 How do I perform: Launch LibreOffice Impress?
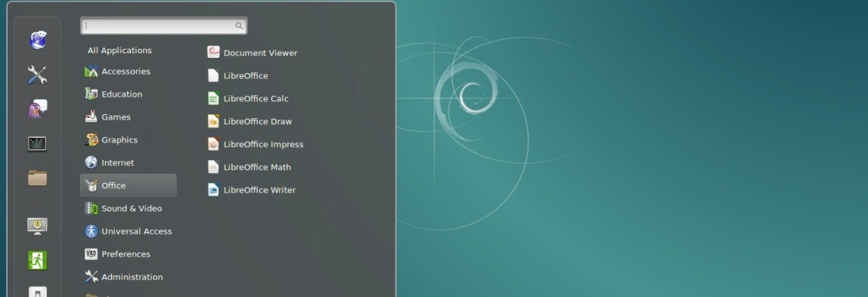[256, 144]
